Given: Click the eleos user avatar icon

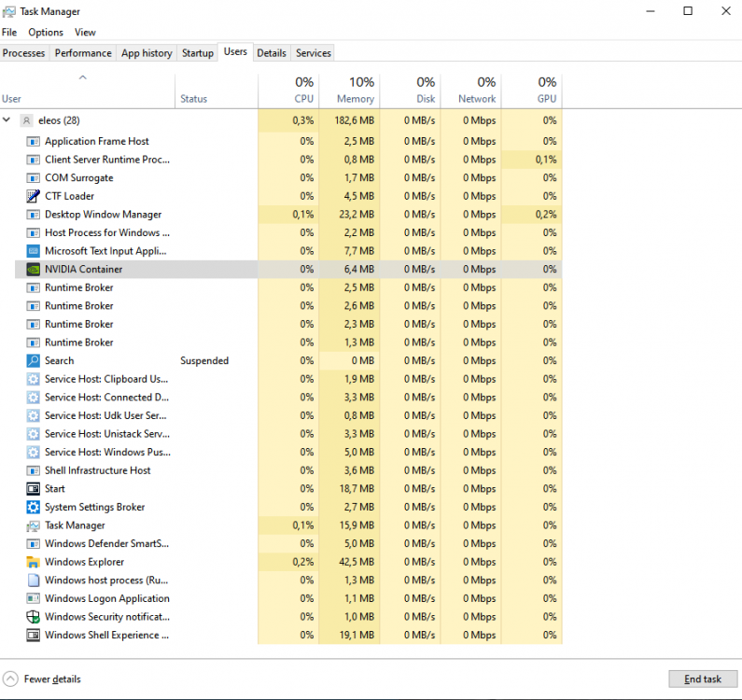Looking at the screenshot, I should [26, 120].
